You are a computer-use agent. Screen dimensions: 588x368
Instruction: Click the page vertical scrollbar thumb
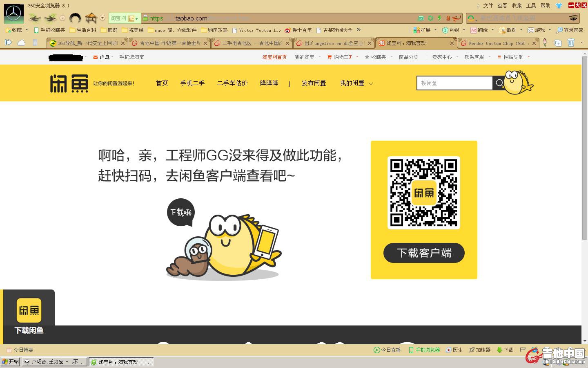click(584, 143)
